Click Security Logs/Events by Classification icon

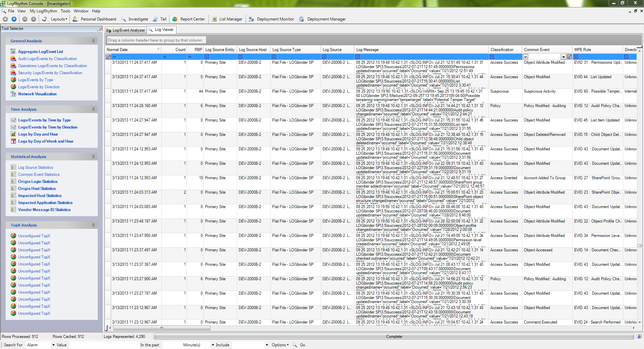coord(13,72)
